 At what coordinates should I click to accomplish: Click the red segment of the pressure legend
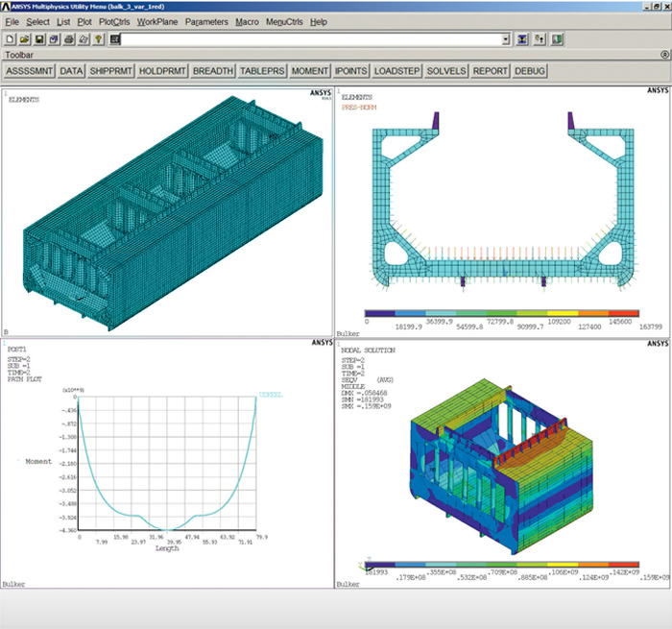tap(624, 313)
